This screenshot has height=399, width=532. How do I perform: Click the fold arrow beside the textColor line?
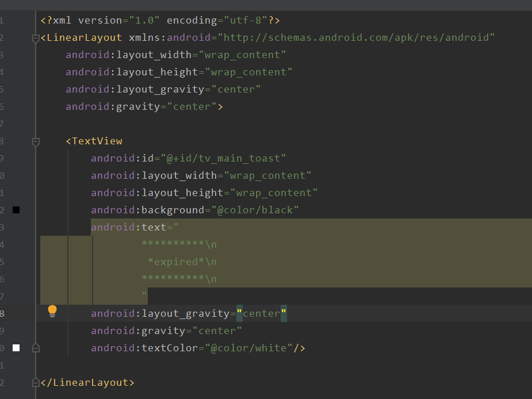click(x=35, y=347)
